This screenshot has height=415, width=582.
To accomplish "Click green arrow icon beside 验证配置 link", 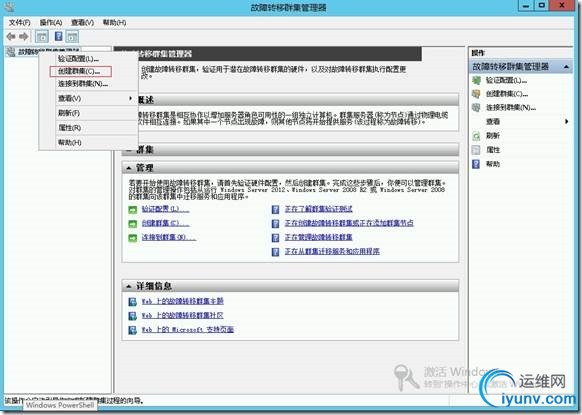I will click(133, 210).
